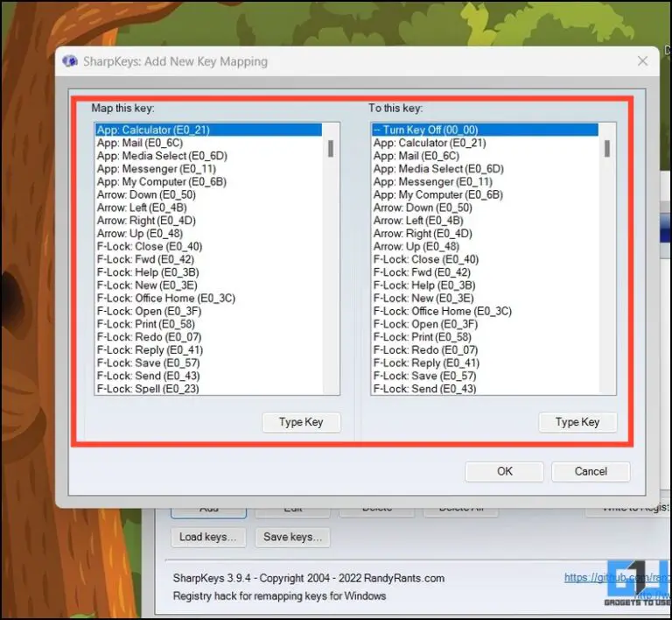Viewport: 672px width, 620px height.
Task: Select F-Lock: Help in To this key list
Action: click(x=485, y=285)
